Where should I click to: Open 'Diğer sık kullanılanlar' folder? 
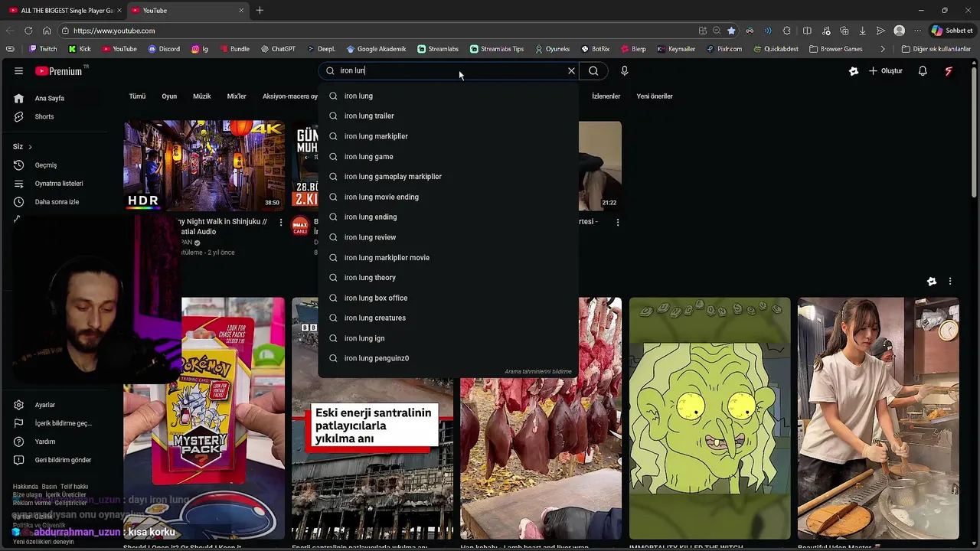(936, 49)
